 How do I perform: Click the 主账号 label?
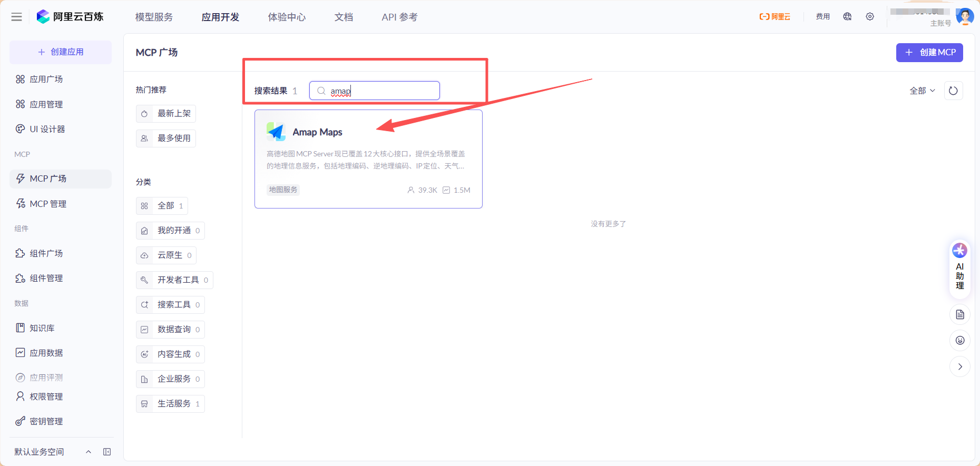pyautogui.click(x=940, y=23)
